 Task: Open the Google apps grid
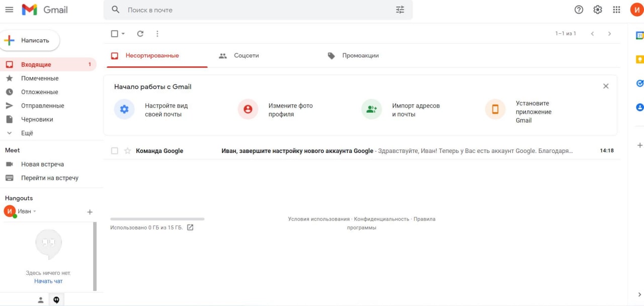[616, 10]
